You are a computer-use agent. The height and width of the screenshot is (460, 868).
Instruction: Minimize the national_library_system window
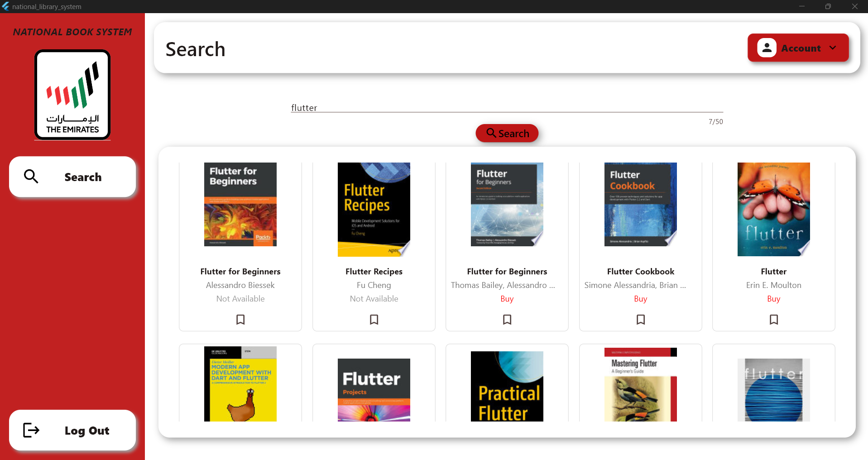coord(801,6)
